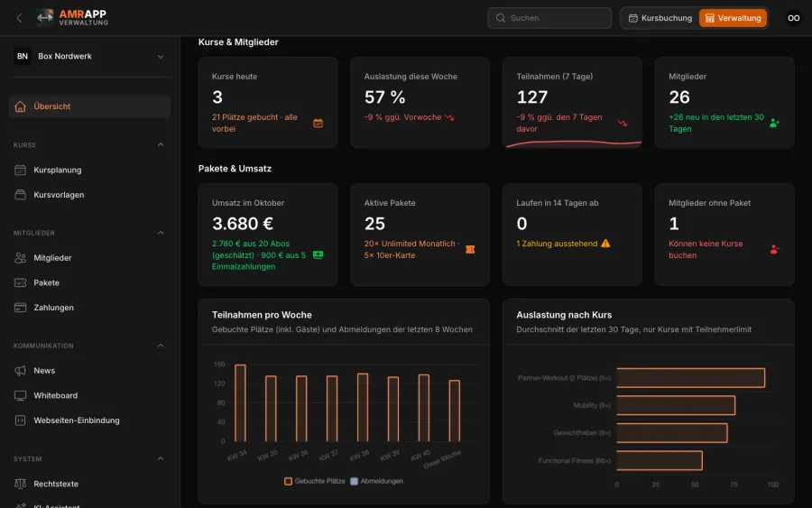
Task: Open the Aktive Pakete card
Action: point(420,234)
